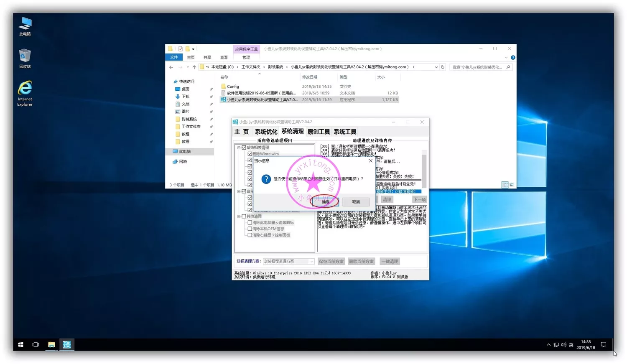Focus the Explorer search box
Image resolution: width=627 pixels, height=364 pixels.
tap(481, 67)
